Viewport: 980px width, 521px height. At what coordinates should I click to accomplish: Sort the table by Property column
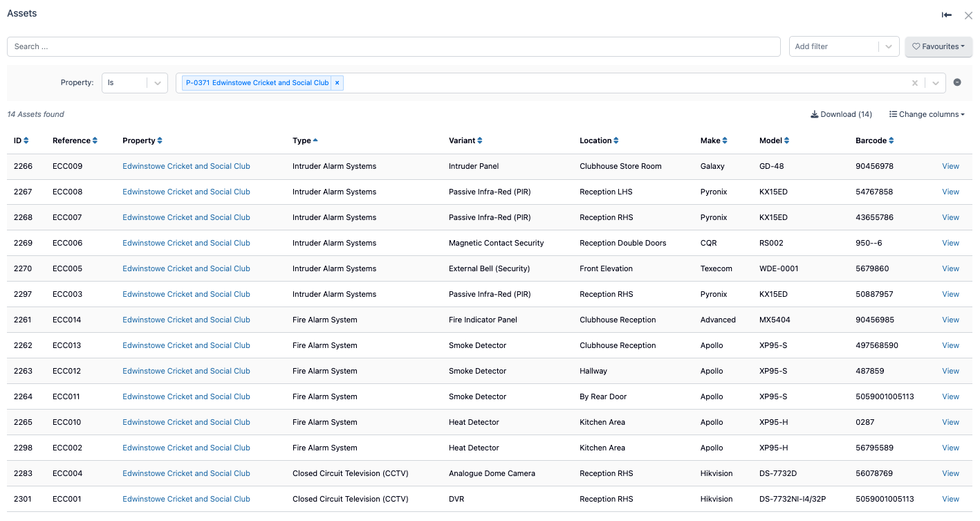point(142,140)
